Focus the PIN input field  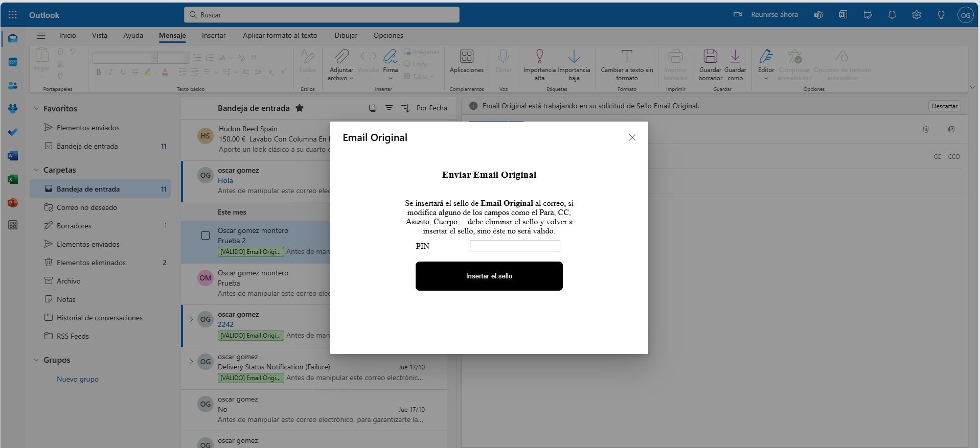(x=515, y=246)
